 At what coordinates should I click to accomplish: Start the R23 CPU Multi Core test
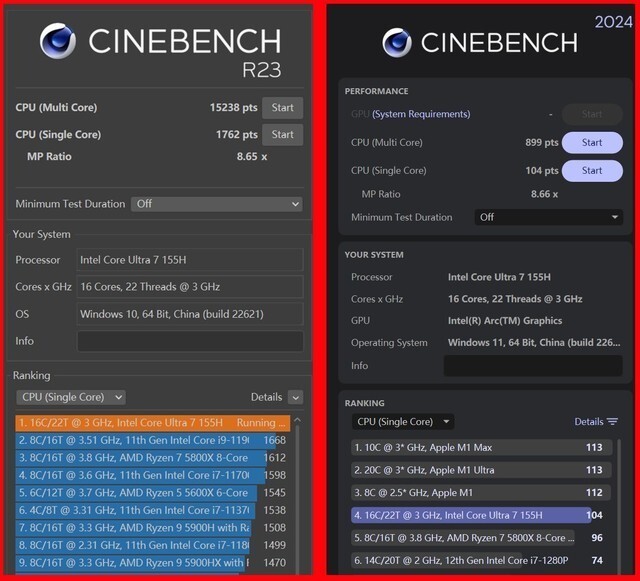282,108
